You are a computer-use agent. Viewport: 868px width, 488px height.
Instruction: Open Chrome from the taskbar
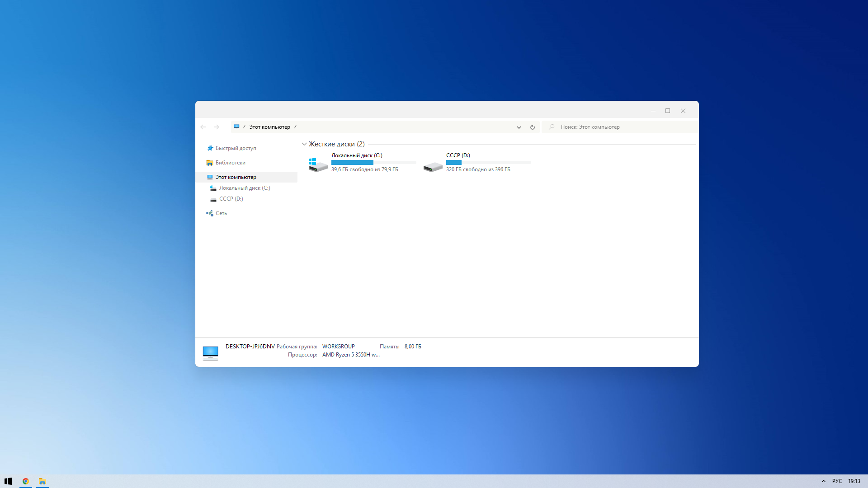point(26,481)
